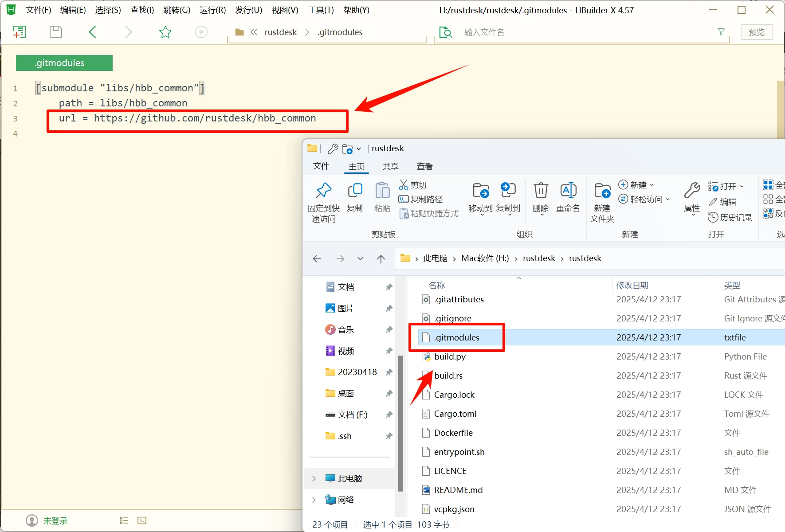The height and width of the screenshot is (532, 785).
Task: Select the Cargo.toml file
Action: coord(455,414)
